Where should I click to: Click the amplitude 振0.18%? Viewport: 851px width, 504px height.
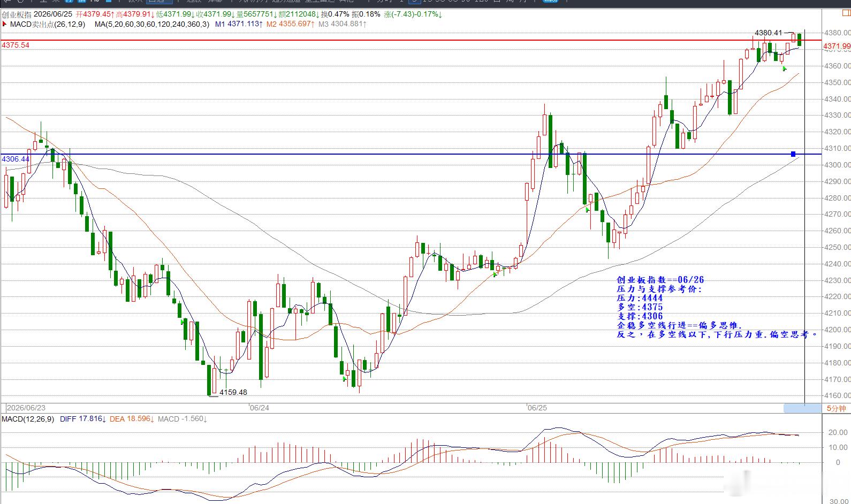click(x=366, y=14)
